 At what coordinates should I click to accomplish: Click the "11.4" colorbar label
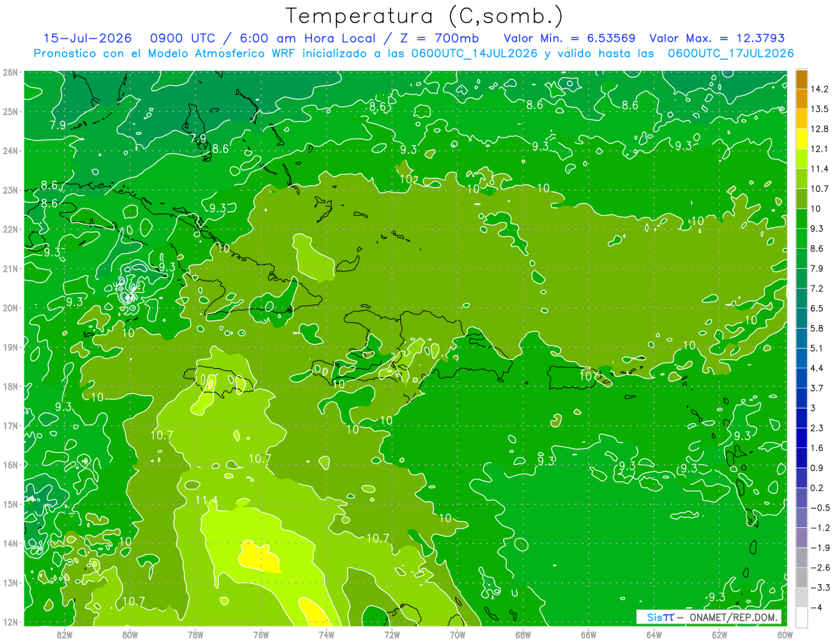819,169
